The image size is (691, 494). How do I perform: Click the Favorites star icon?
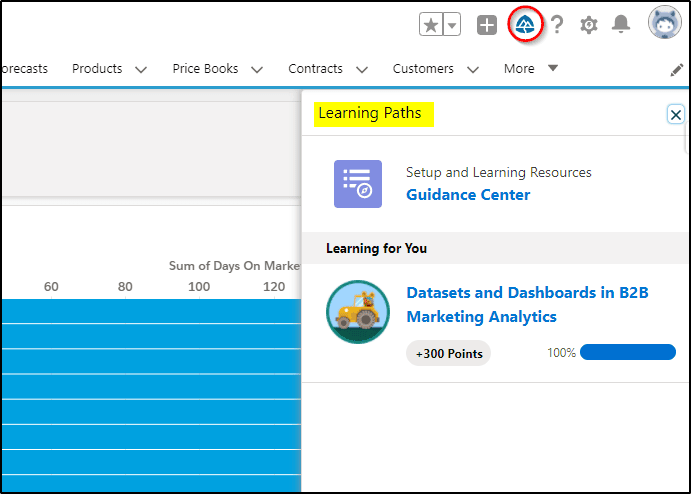tap(431, 25)
